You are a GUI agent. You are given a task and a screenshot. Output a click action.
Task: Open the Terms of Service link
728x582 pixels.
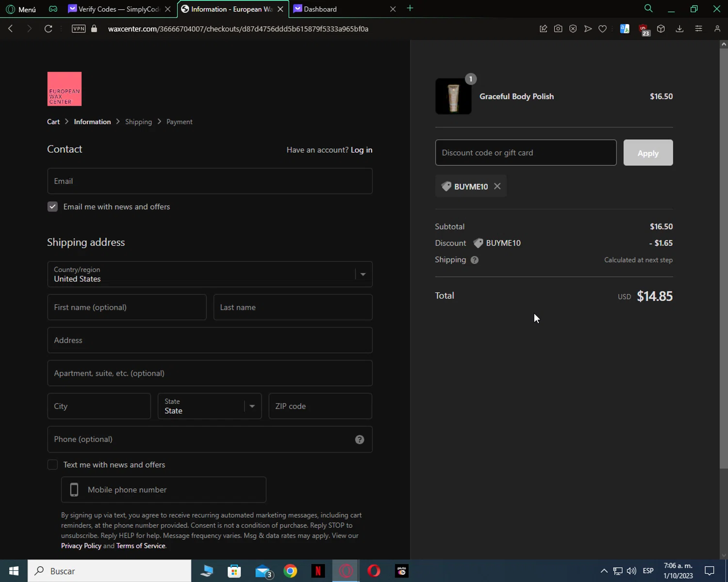coord(141,546)
